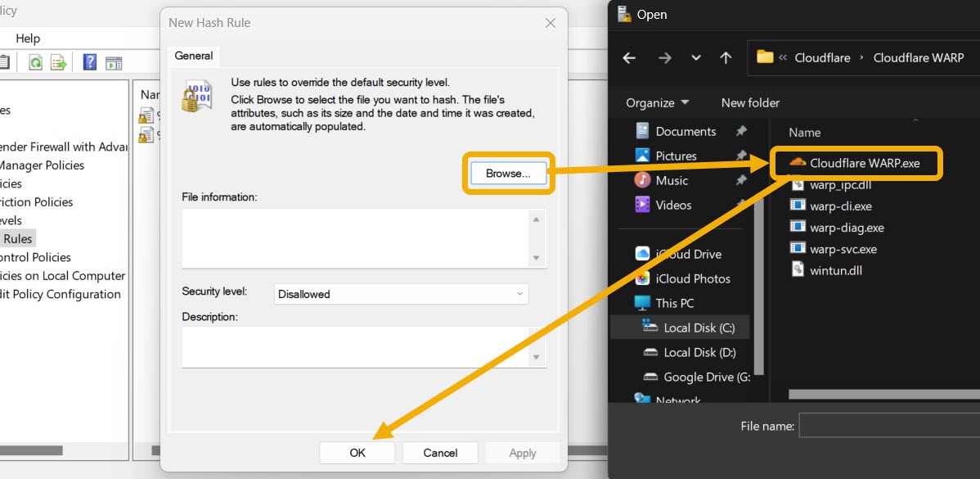The width and height of the screenshot is (980, 479).
Task: Open the Help menu
Action: (x=27, y=38)
